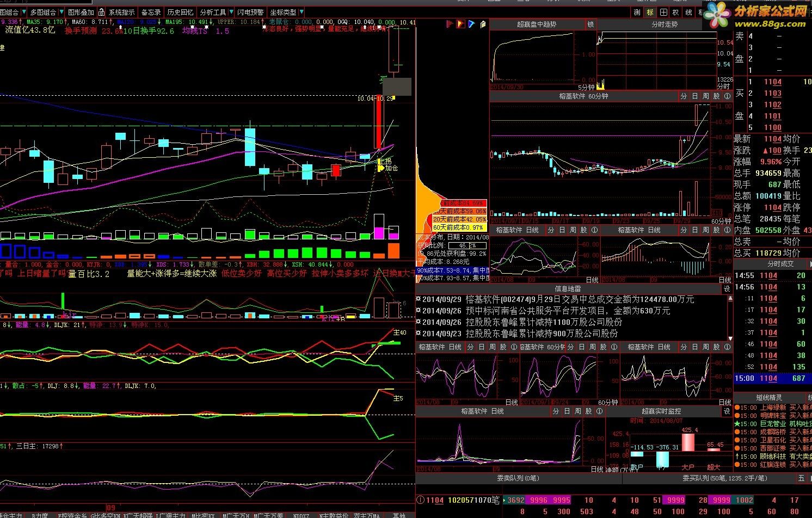Select 分 period in 60分钟 panel header

684,96
